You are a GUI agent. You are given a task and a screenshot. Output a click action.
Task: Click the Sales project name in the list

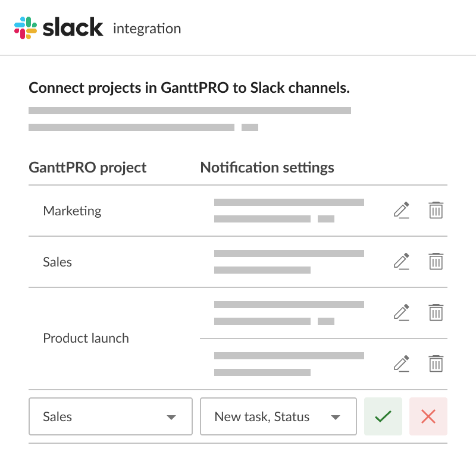click(57, 262)
